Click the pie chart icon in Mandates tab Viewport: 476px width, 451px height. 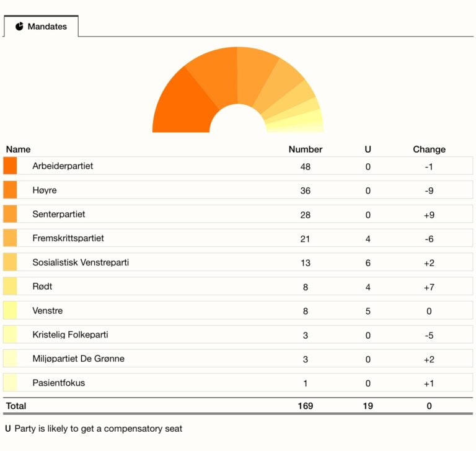pyautogui.click(x=19, y=27)
